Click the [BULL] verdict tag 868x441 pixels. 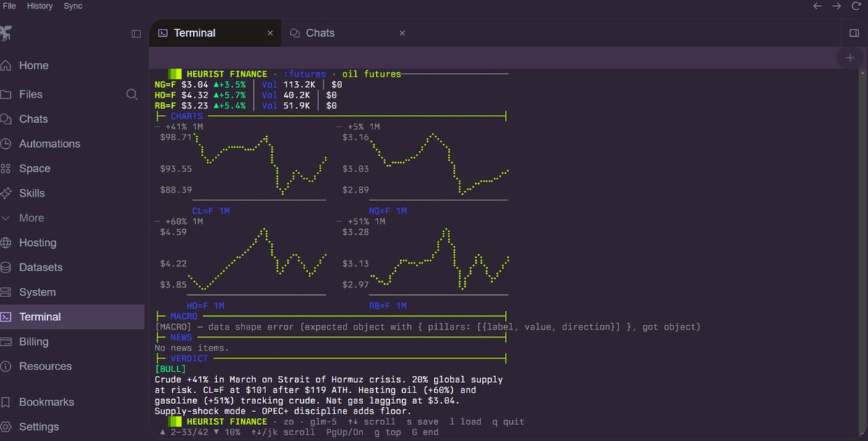tap(170, 369)
